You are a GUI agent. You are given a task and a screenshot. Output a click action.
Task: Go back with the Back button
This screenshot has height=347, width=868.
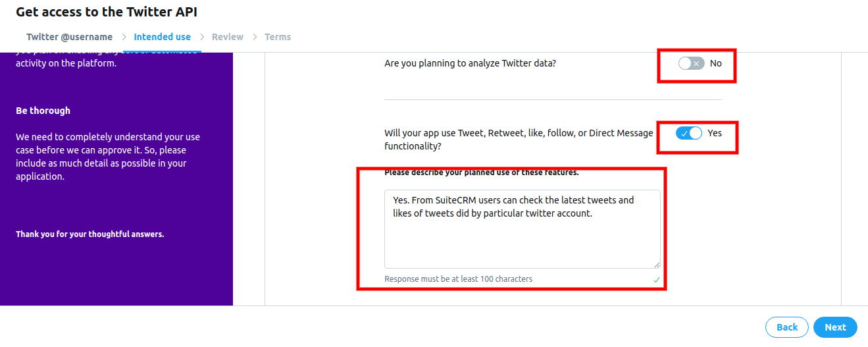point(787,327)
